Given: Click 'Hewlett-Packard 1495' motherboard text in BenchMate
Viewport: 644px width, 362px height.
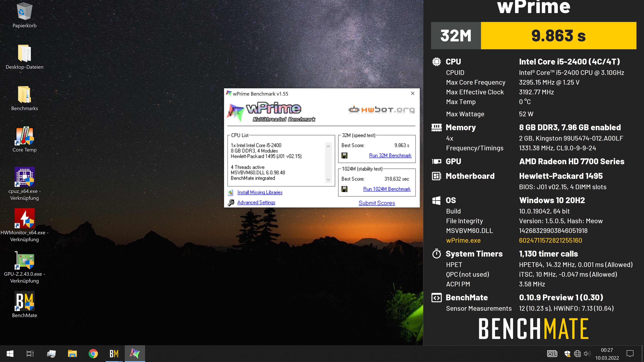Looking at the screenshot, I should coord(561,176).
